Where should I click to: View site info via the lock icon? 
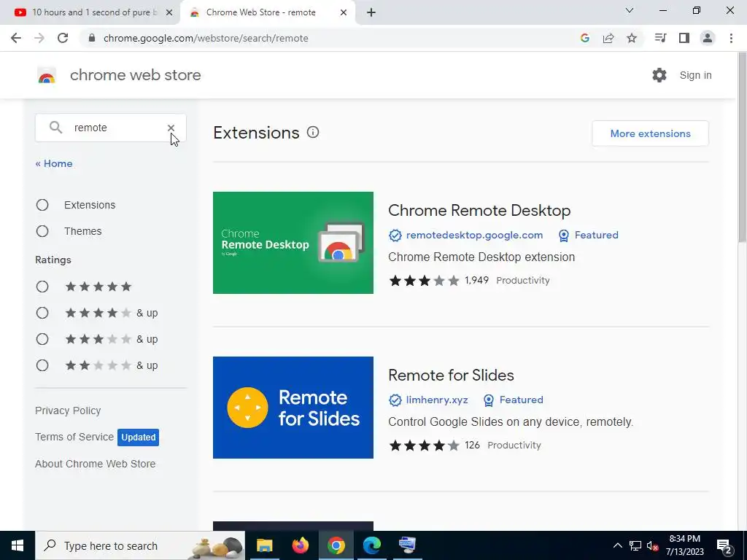[92, 38]
